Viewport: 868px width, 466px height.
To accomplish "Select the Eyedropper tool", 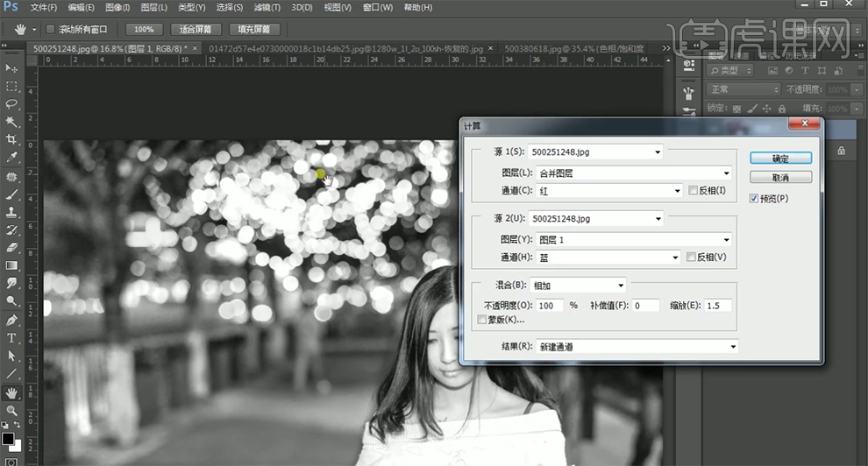I will [11, 158].
